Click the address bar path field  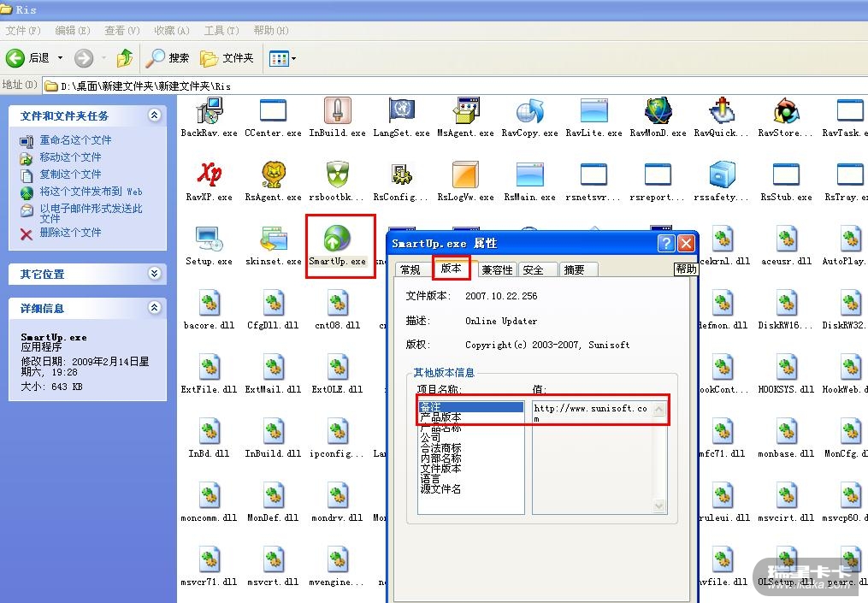pyautogui.click(x=454, y=86)
